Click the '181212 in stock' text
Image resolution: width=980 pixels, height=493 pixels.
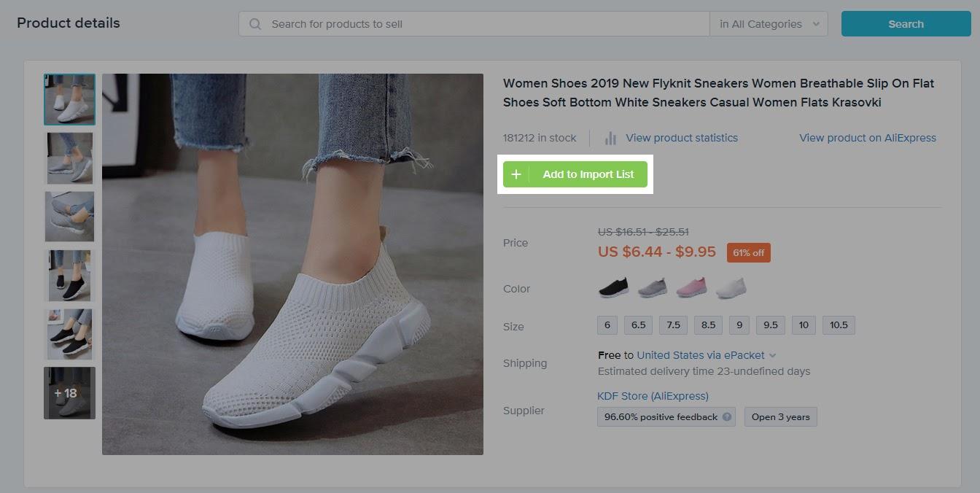coord(540,138)
